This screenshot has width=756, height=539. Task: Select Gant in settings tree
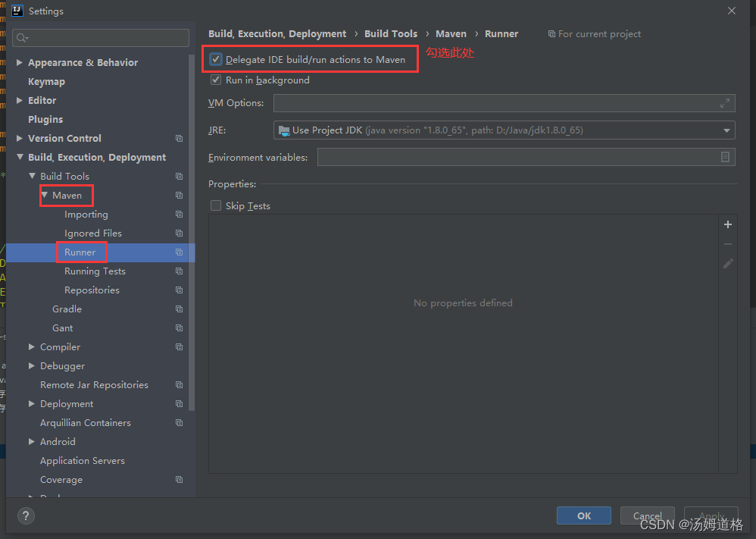[x=63, y=328]
